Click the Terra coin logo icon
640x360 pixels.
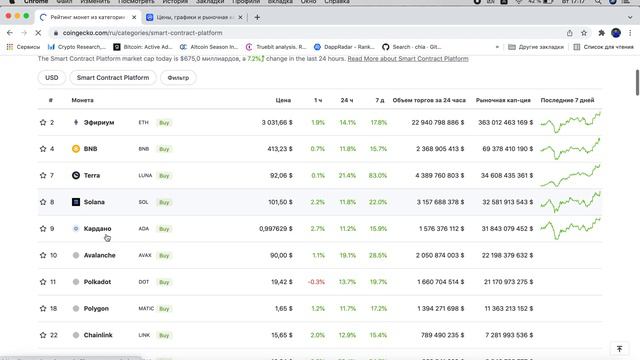[x=76, y=176]
